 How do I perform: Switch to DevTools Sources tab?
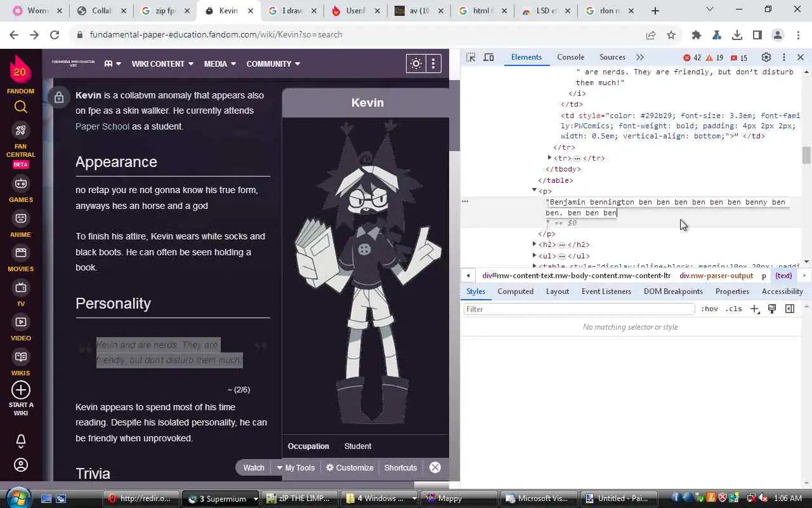(612, 57)
